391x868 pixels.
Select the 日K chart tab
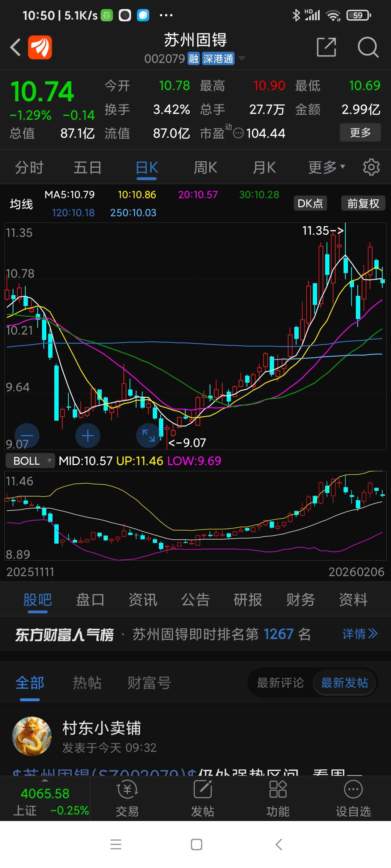coord(147,167)
